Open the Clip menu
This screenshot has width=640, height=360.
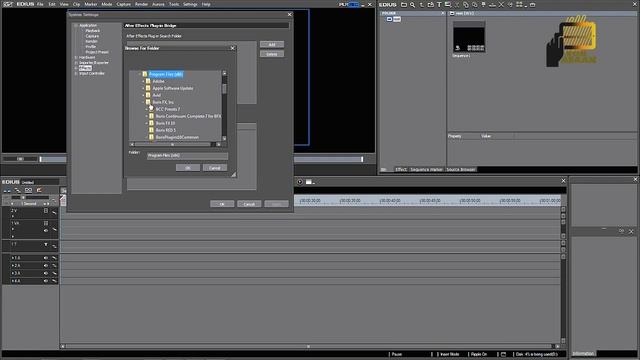point(76,4)
